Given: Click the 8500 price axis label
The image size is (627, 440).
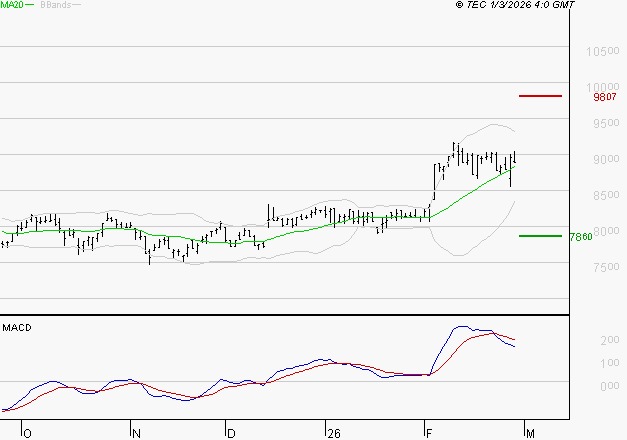Looking at the screenshot, I should click(x=606, y=195).
